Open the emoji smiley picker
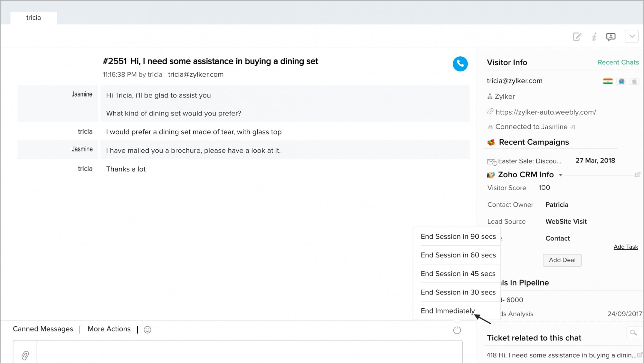Image resolution: width=644 pixels, height=363 pixels. tap(147, 330)
